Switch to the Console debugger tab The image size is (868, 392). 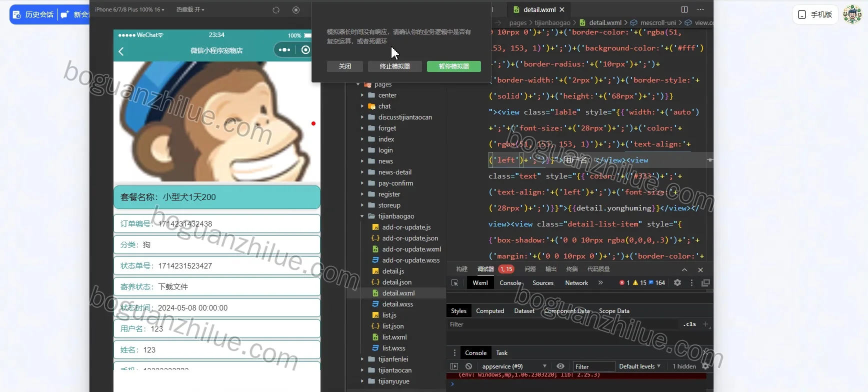point(510,283)
